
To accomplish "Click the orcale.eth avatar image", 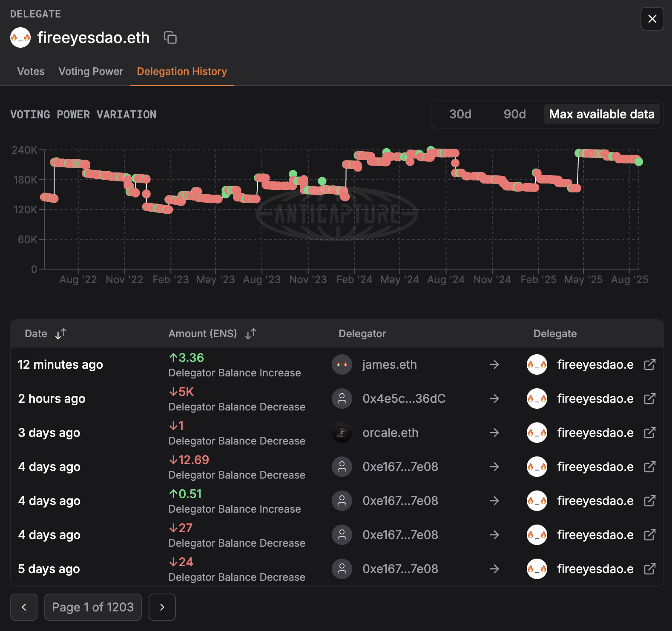I will [342, 433].
